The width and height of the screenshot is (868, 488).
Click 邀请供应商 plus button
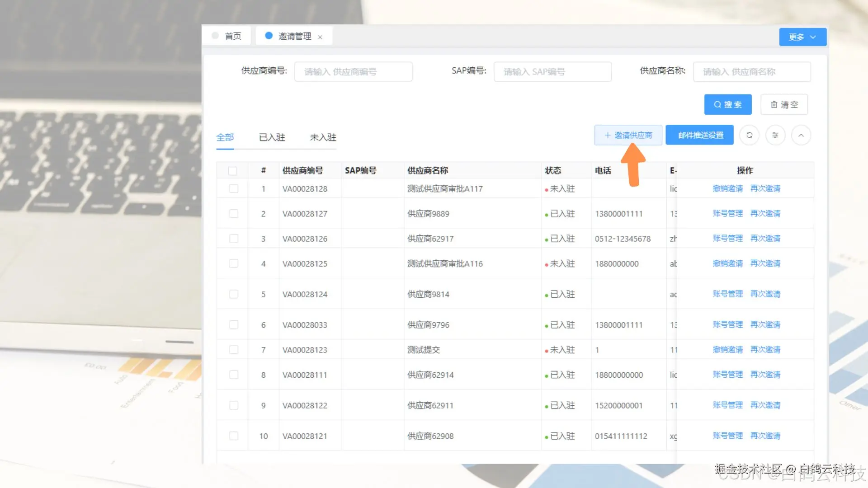tap(628, 135)
